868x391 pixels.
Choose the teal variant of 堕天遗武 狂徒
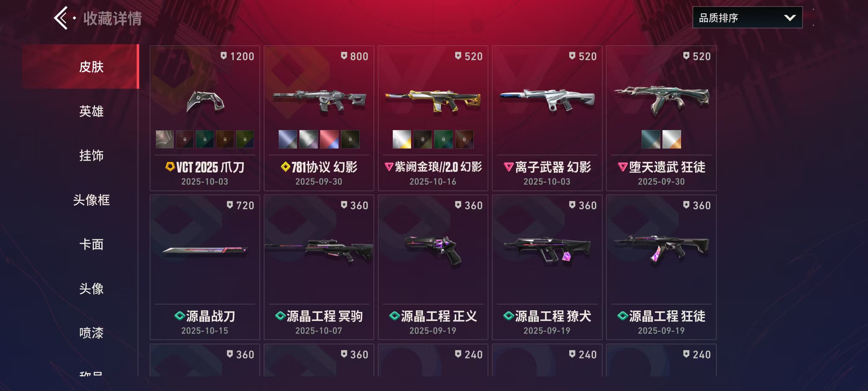click(651, 139)
